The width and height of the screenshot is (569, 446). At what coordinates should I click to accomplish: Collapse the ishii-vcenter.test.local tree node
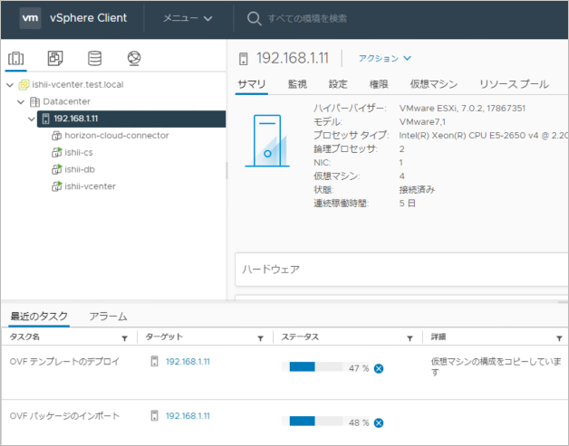click(10, 85)
